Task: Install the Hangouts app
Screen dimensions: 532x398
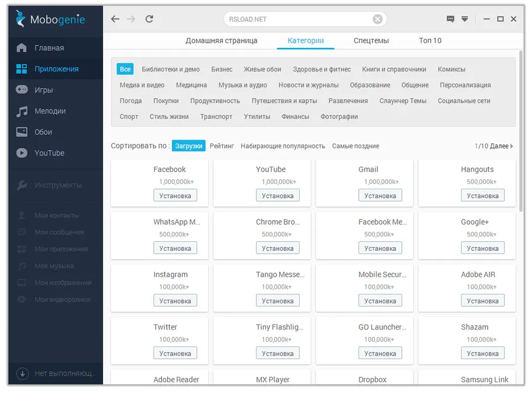Action: tap(482, 195)
